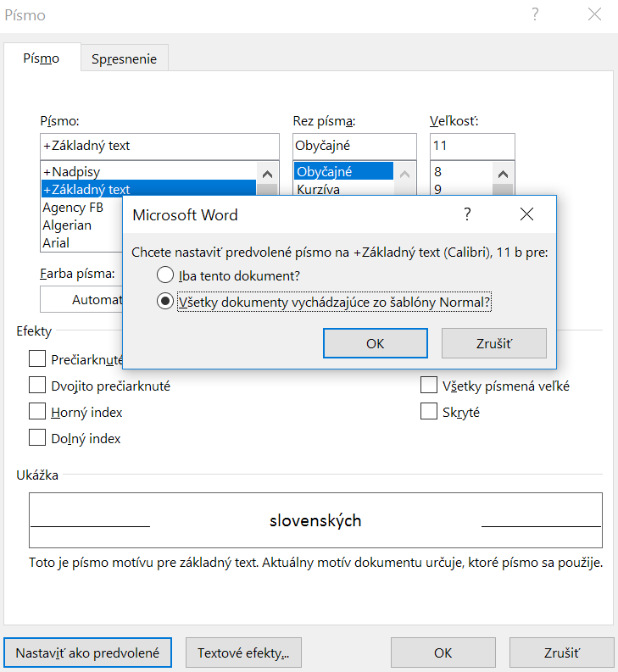Click the size list scroll-up arrow
Screen dimensions: 618x672
(x=503, y=174)
